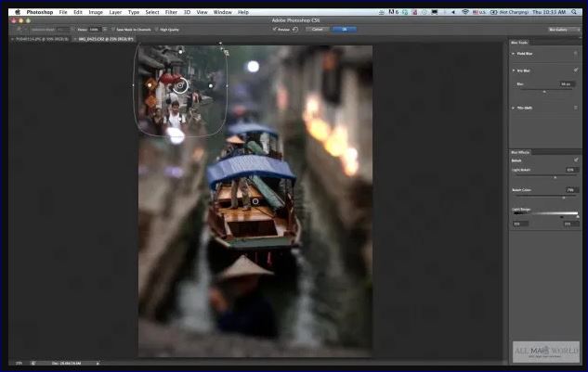Click the Light Range maximum value field
This screenshot has height=372, width=588.
coord(571,224)
